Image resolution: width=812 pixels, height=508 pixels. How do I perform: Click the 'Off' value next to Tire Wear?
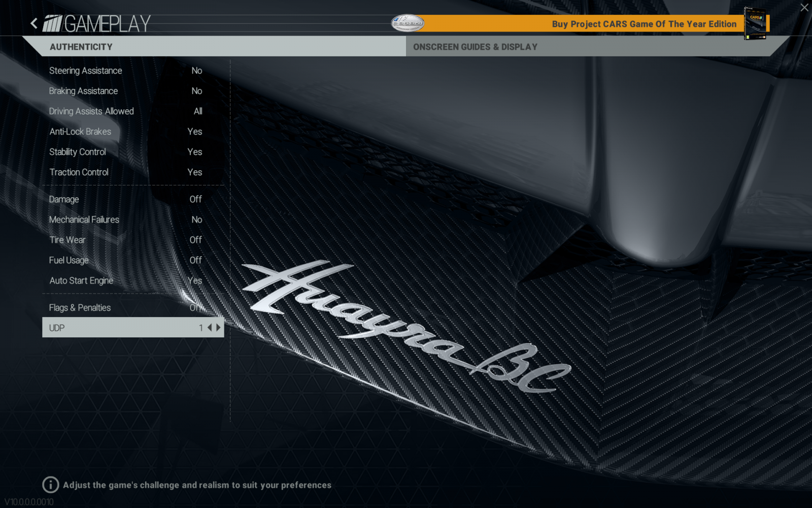196,240
